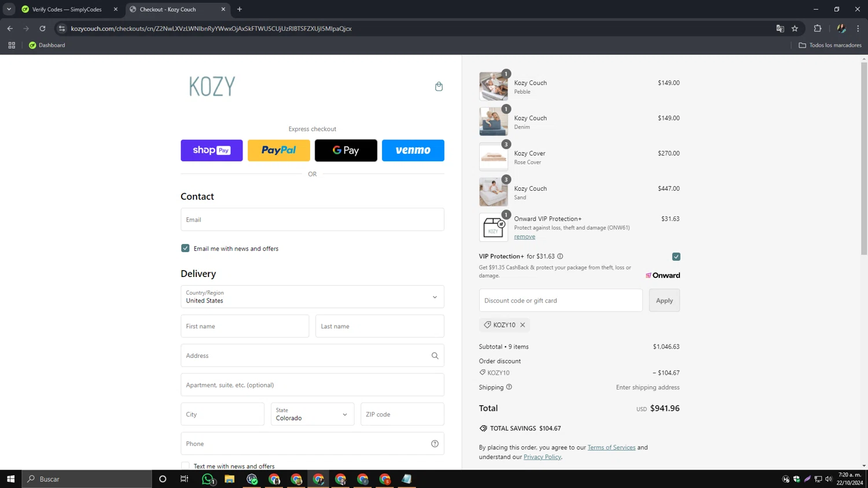868x488 pixels.
Task: Uncheck Email me with news and offers
Action: (x=185, y=248)
